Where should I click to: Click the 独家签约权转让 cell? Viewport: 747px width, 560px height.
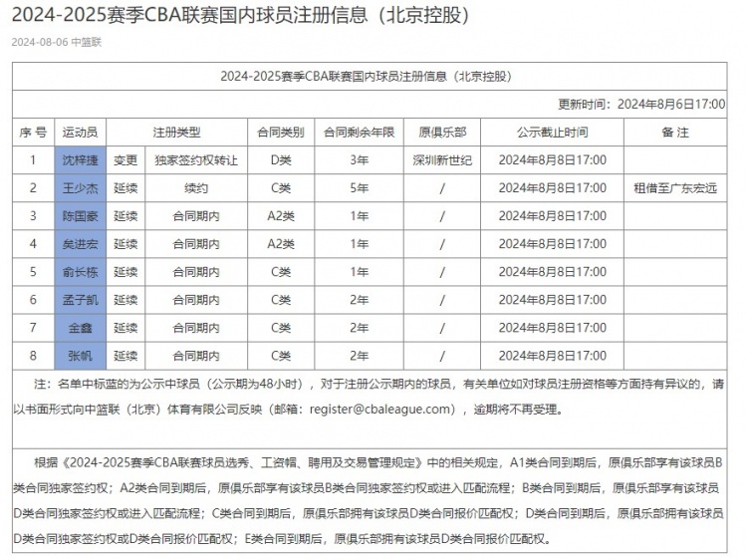click(x=196, y=160)
